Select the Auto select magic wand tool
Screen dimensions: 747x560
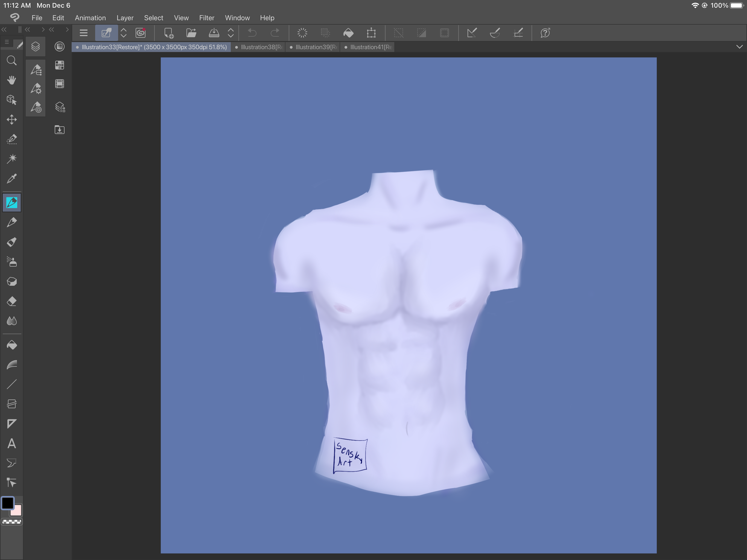pos(12,159)
